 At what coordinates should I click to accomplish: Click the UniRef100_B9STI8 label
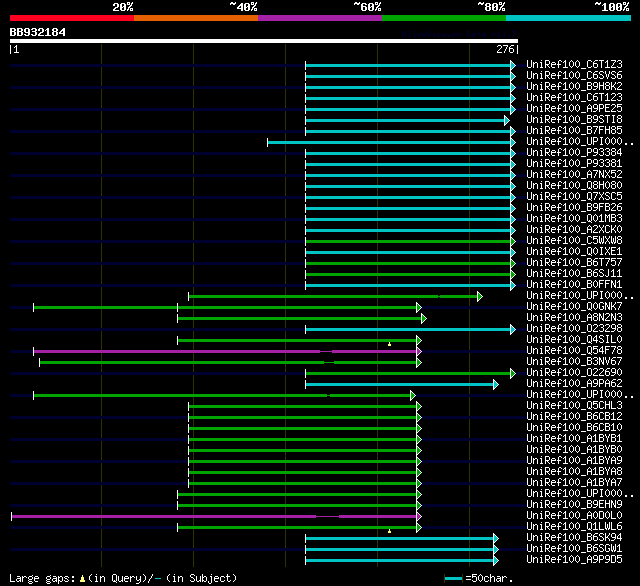pyautogui.click(x=574, y=120)
